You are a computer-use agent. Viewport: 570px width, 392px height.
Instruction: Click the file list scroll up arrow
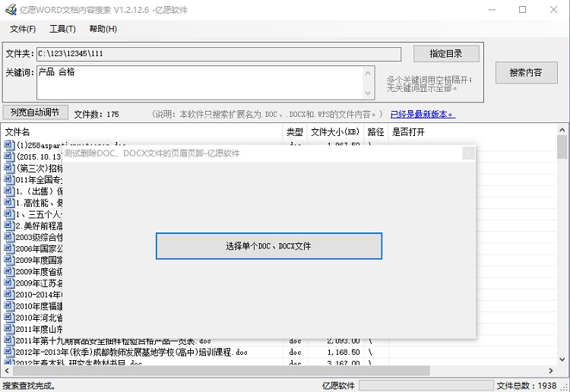(562, 130)
